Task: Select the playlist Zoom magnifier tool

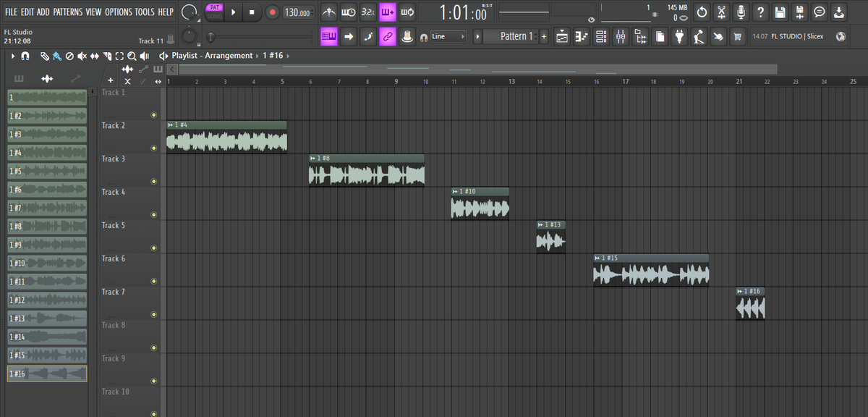Action: coord(132,56)
